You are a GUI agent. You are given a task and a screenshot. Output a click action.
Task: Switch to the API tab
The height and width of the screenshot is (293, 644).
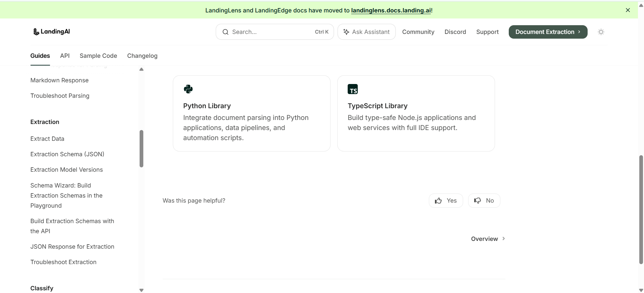[65, 56]
